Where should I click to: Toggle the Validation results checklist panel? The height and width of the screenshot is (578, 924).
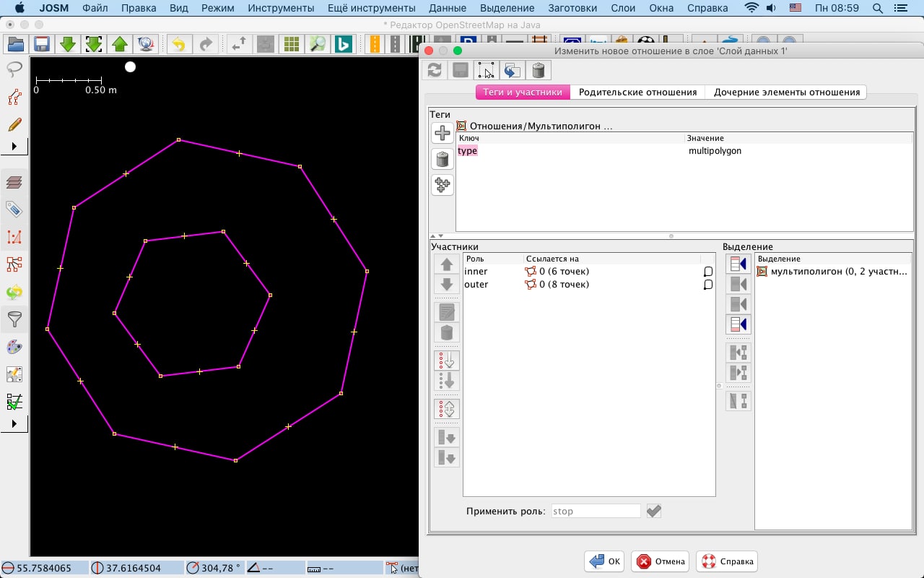[14, 402]
